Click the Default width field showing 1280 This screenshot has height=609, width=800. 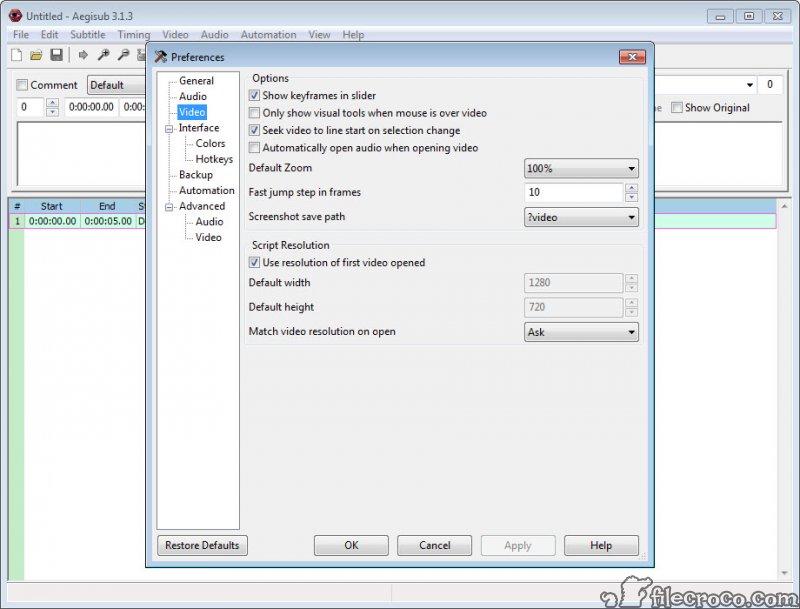click(x=573, y=283)
